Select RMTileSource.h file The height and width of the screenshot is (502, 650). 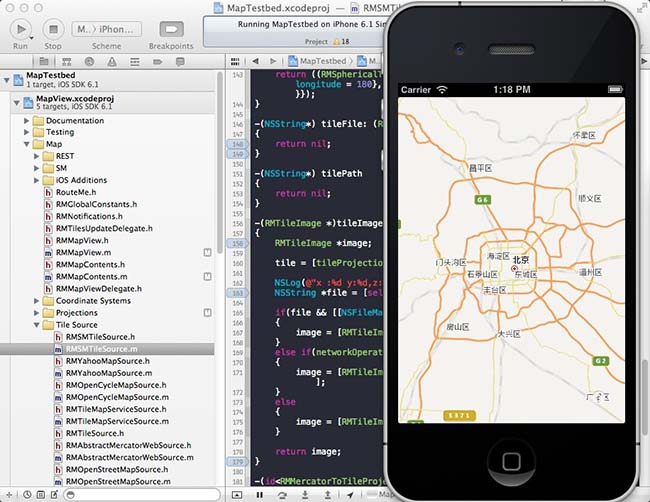pos(95,433)
